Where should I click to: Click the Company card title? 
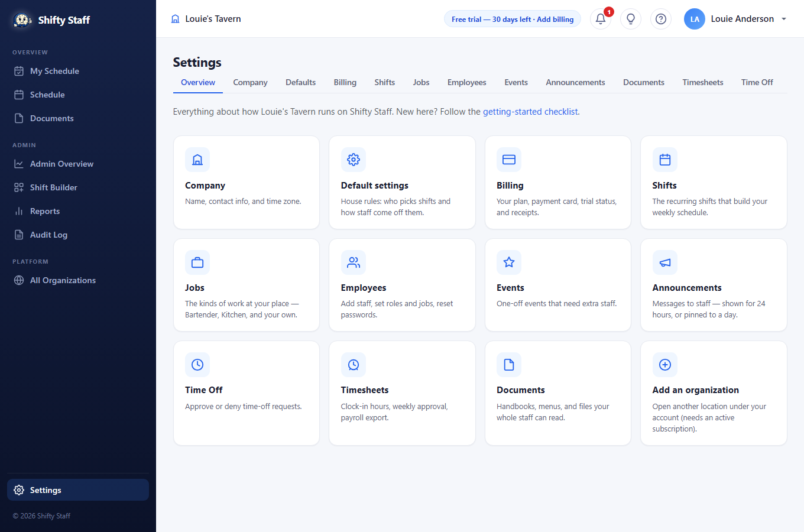(205, 186)
